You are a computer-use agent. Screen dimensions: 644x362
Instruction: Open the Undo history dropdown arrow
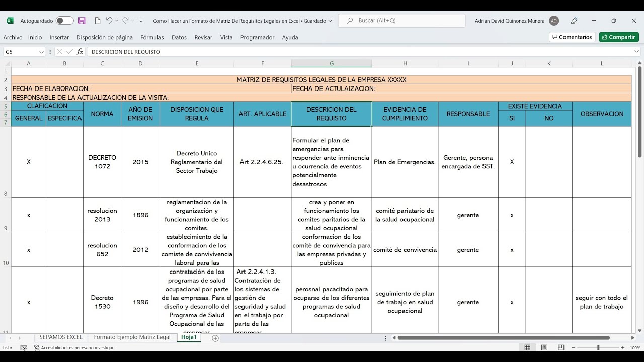click(117, 21)
